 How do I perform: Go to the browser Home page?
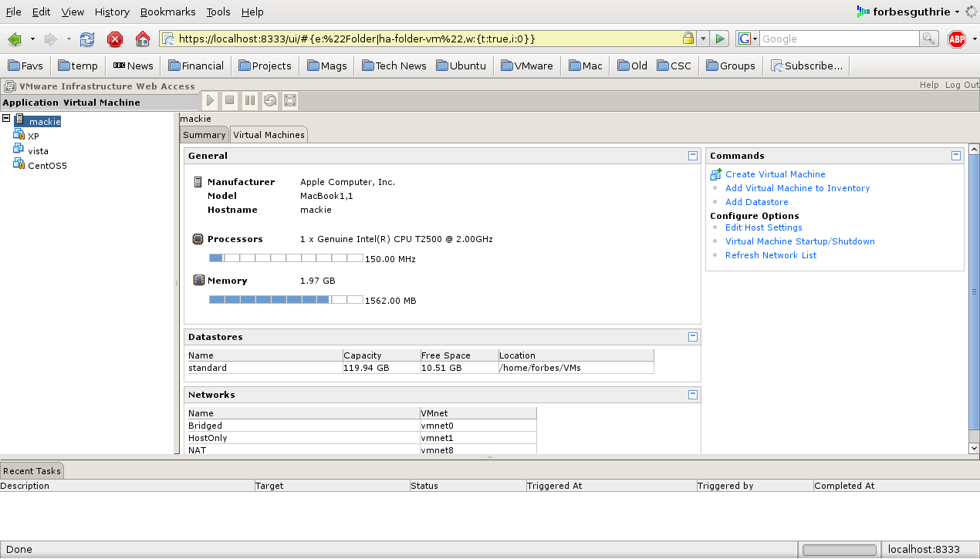(142, 39)
